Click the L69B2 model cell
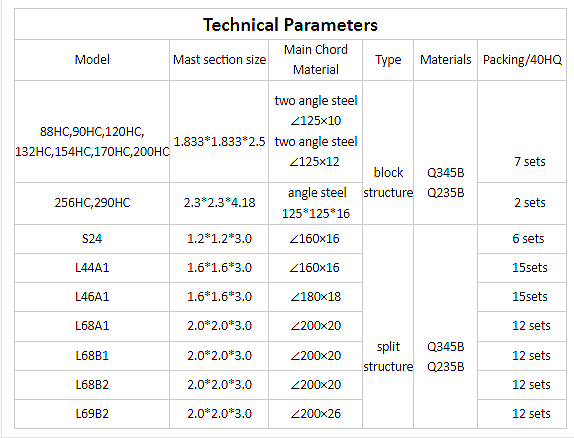This screenshot has width=574, height=438. pos(92,414)
